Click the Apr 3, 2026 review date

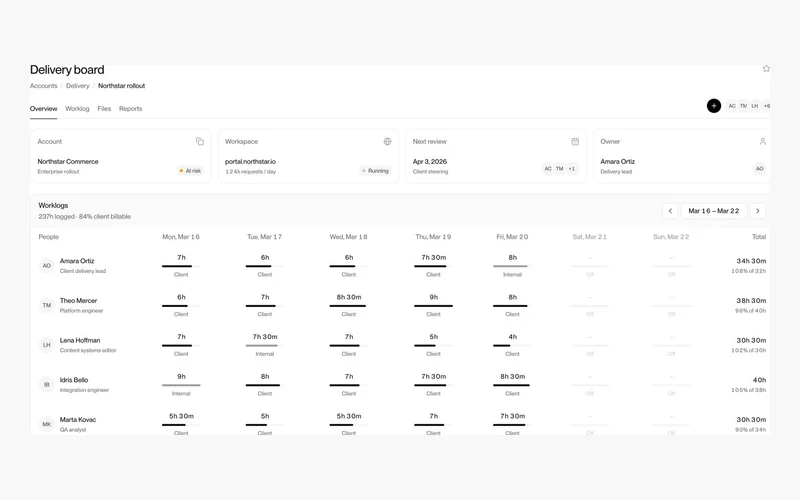click(x=430, y=161)
